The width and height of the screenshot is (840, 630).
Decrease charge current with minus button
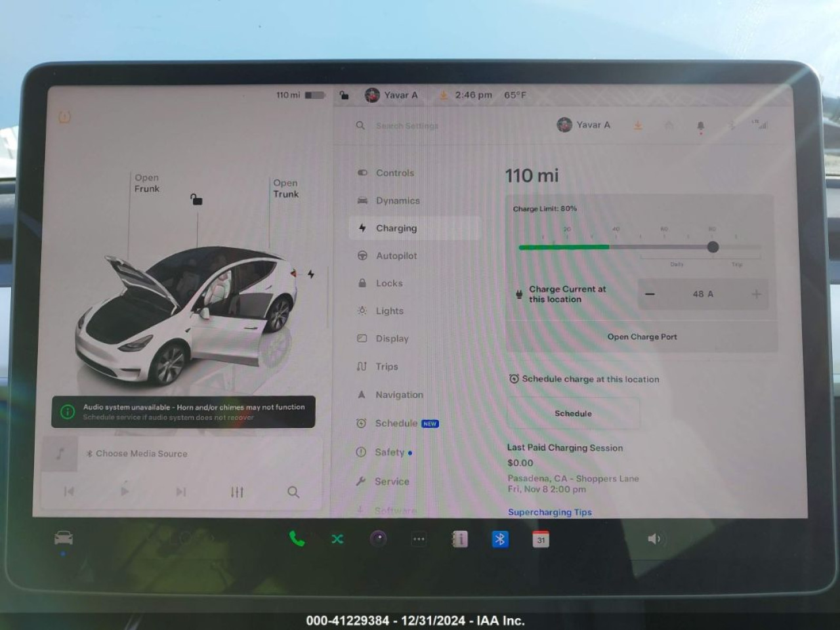[650, 294]
